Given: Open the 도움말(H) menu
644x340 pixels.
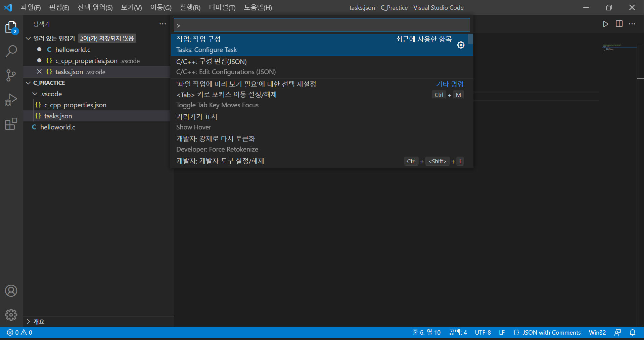Looking at the screenshot, I should 258,7.
